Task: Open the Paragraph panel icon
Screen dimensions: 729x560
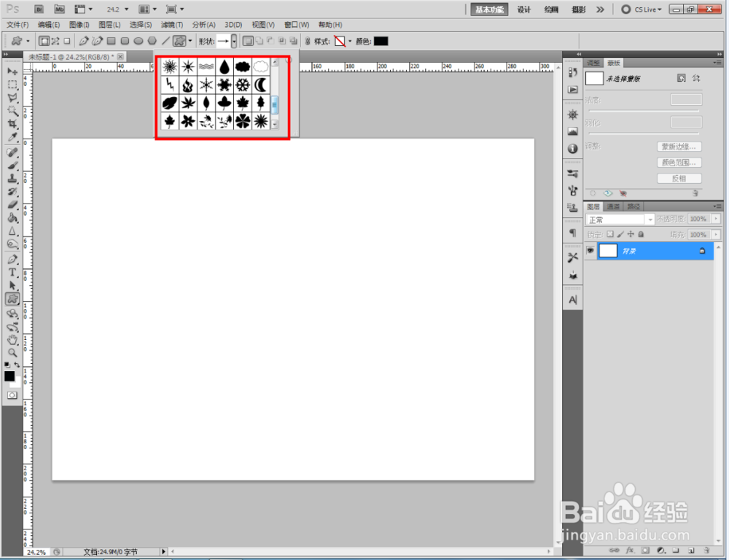Action: (x=573, y=233)
